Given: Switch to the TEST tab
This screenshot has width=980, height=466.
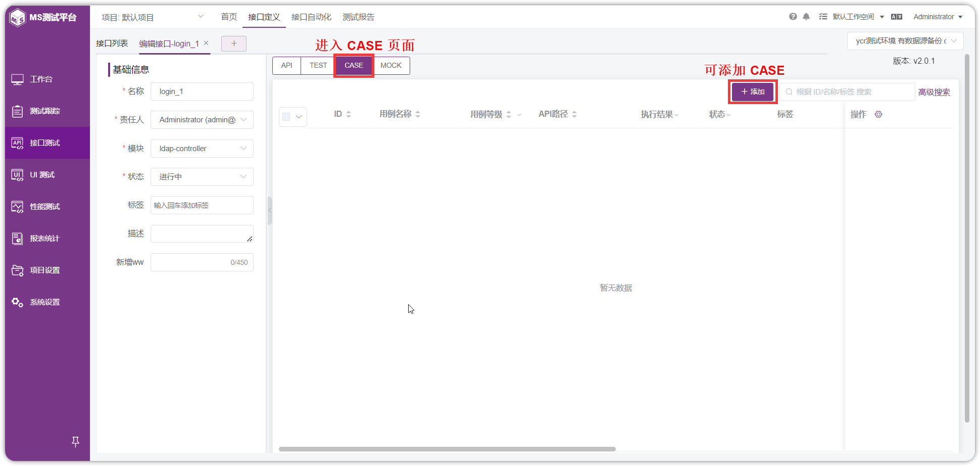Looking at the screenshot, I should [318, 66].
